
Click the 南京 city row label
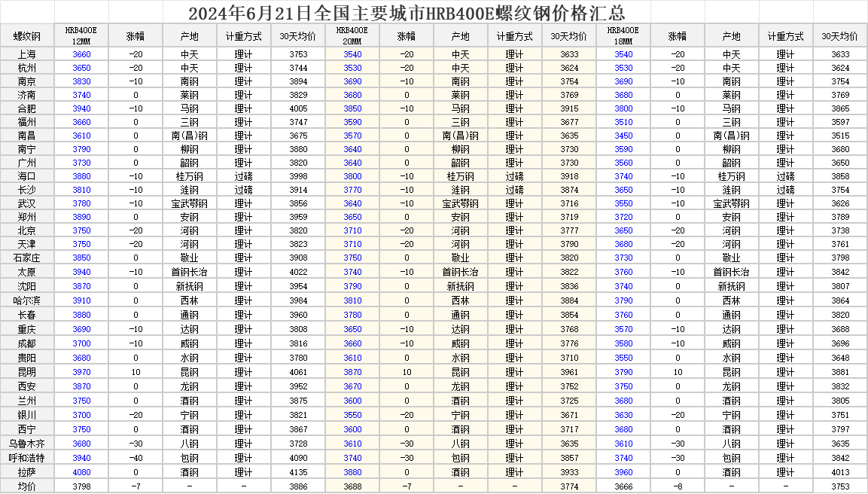coord(27,81)
